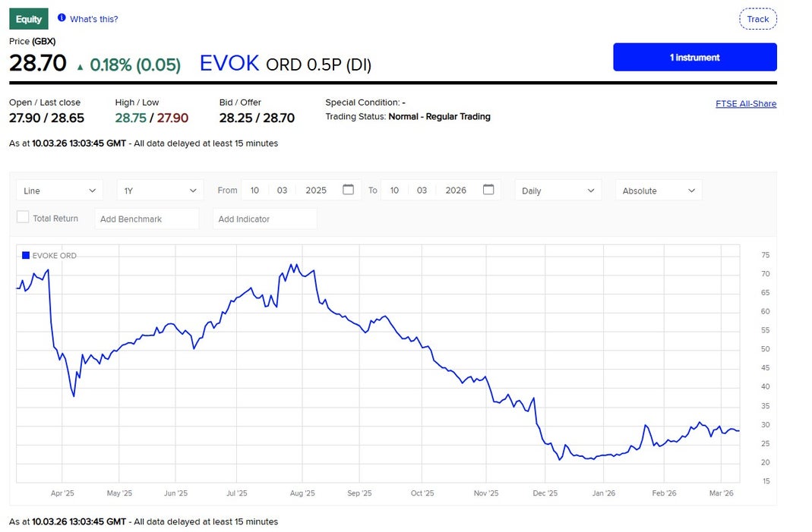
Task: Click the blue EVOKE ORD legend square
Action: coord(26,256)
